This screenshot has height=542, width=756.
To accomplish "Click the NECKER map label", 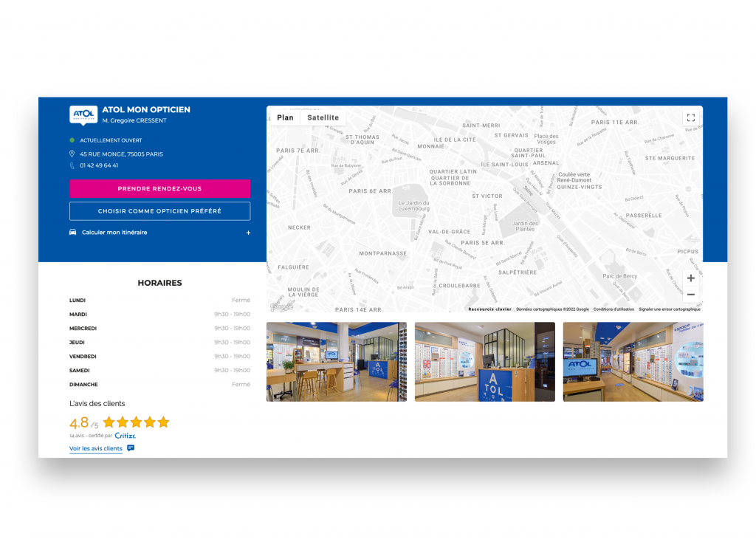I will [x=300, y=227].
